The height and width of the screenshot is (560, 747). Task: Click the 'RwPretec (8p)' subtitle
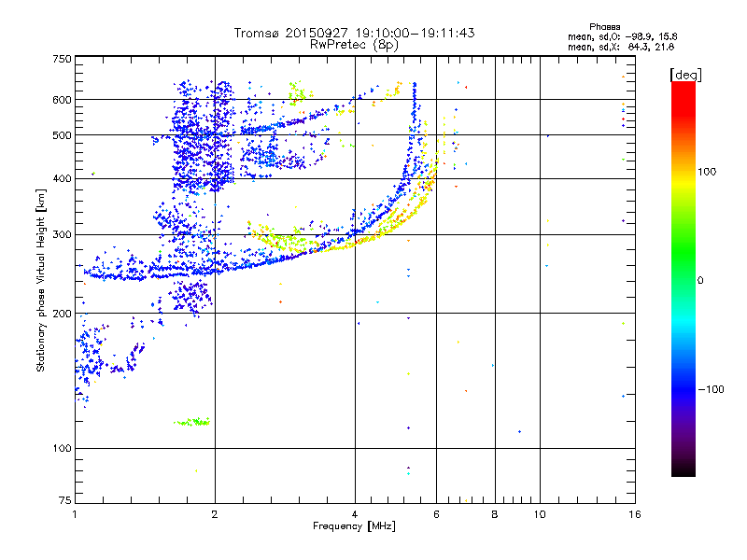click(354, 45)
